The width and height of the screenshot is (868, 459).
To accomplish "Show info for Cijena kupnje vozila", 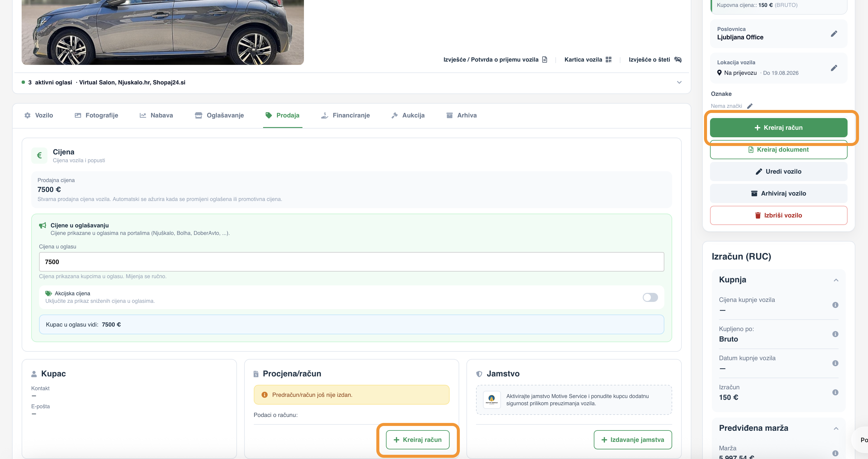I will pos(835,305).
